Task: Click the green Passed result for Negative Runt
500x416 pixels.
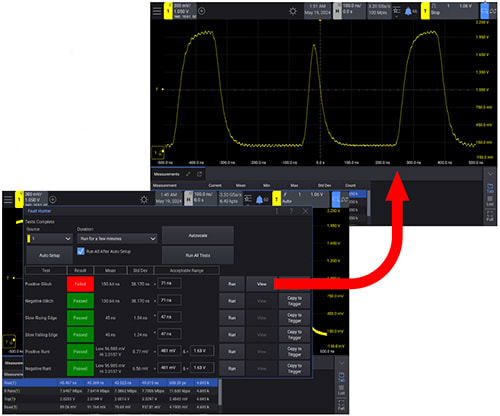Action: click(80, 369)
